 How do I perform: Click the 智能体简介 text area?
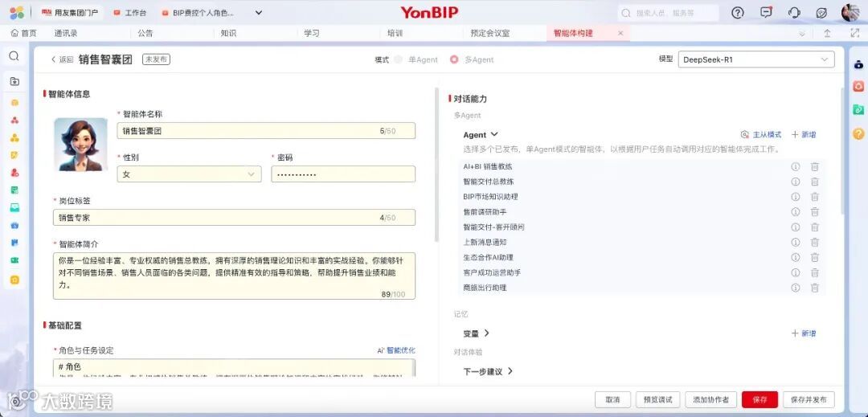click(234, 276)
